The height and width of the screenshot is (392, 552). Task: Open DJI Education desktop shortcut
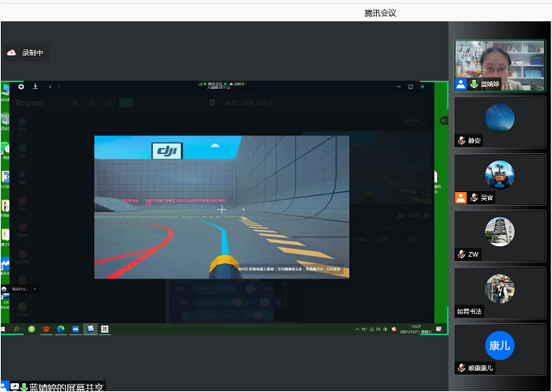tap(5, 301)
